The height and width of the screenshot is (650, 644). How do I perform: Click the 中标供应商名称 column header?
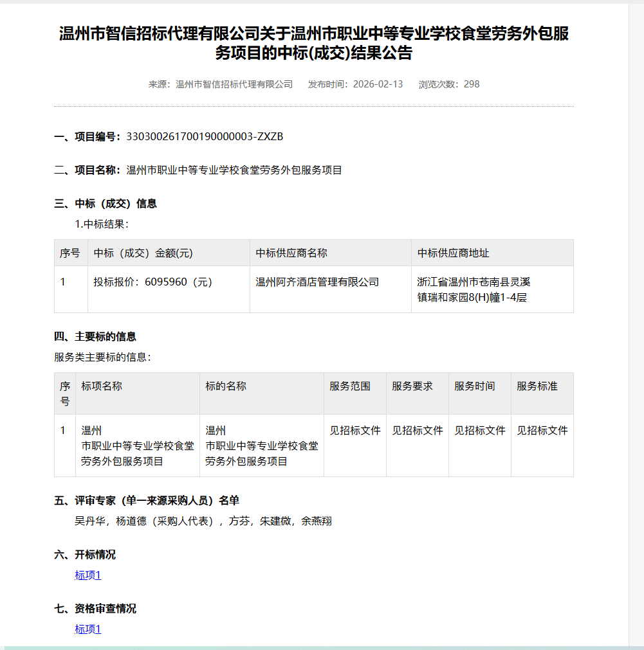291,253
